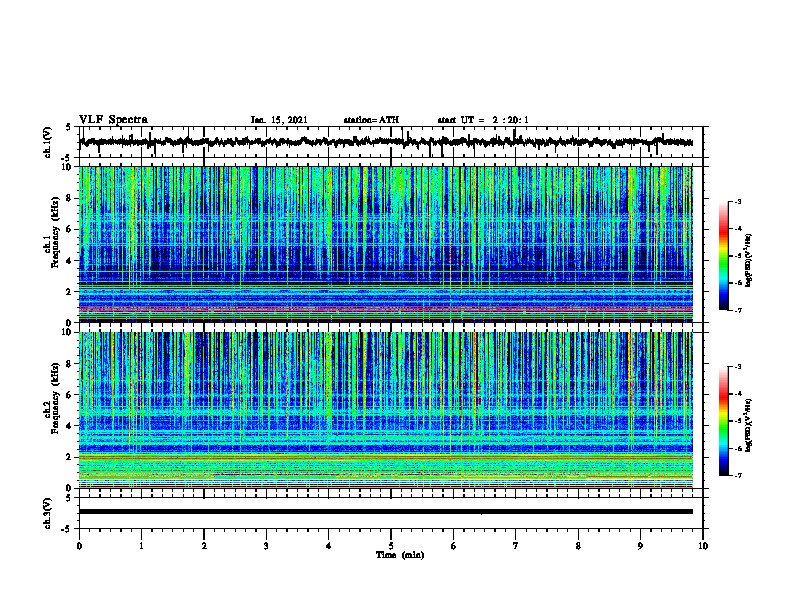Click the "2" kHz tick on ch.2 frequency axis
This screenshot has height=612, width=792.
click(x=69, y=457)
